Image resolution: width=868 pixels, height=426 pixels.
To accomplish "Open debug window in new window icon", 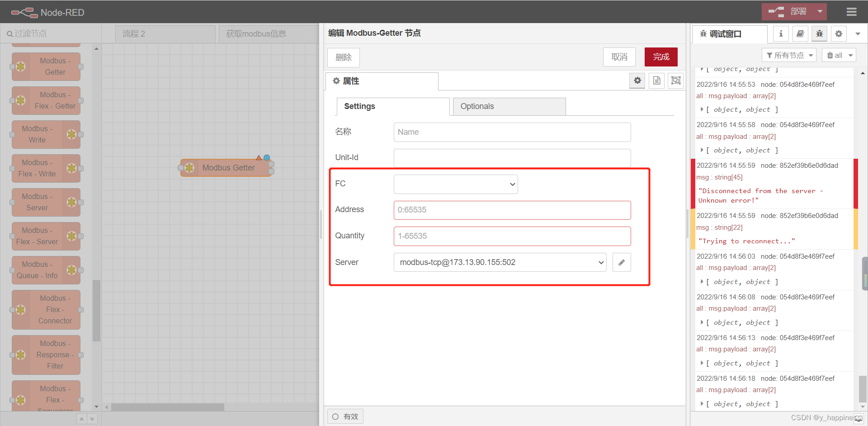I will point(858,419).
